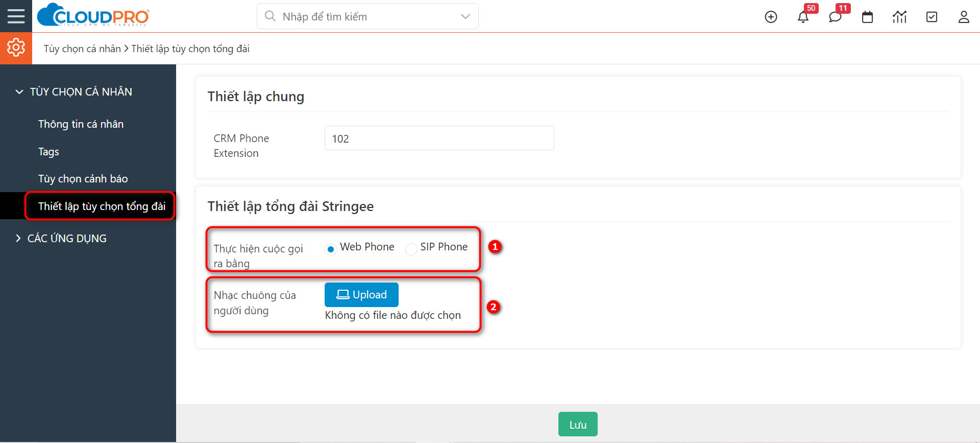Open the hamburger main menu
The width and height of the screenshot is (980, 443).
tap(16, 16)
